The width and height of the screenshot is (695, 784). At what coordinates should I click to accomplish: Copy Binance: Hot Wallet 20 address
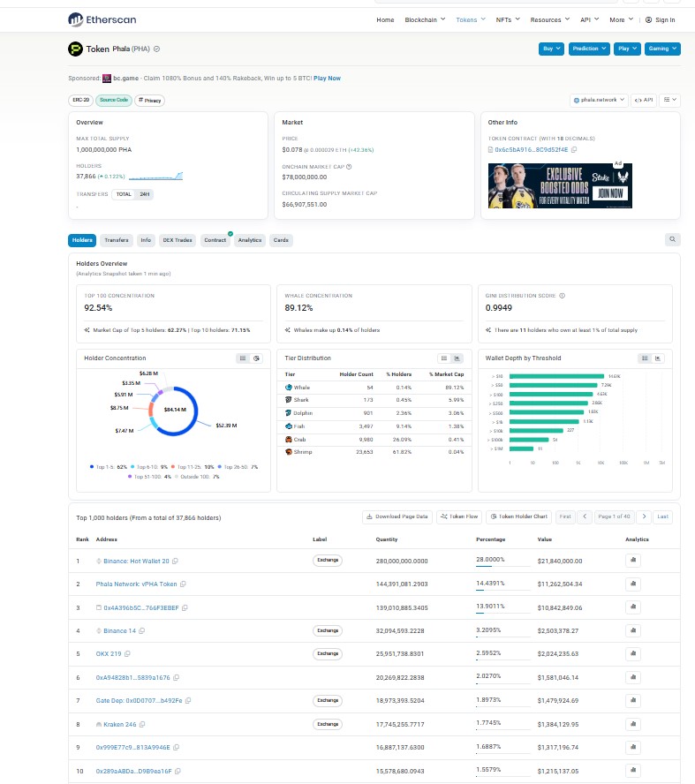click(175, 561)
